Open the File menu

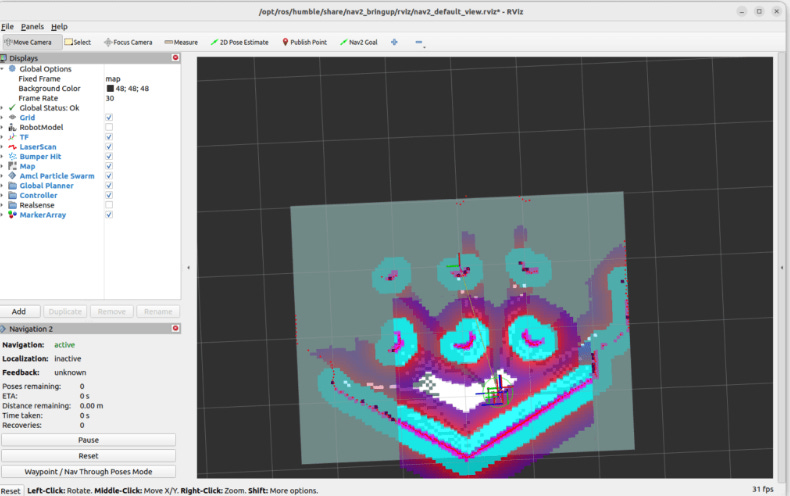pos(7,27)
